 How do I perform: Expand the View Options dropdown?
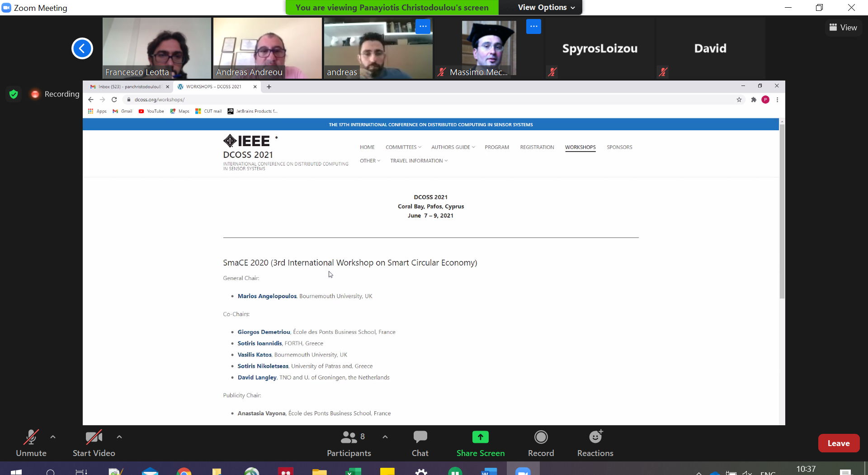pyautogui.click(x=546, y=7)
